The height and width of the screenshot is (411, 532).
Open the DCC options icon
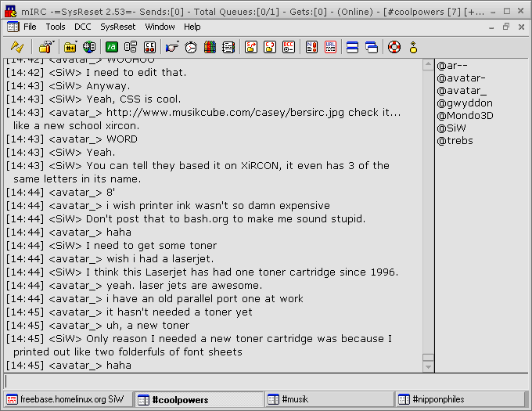click(289, 47)
